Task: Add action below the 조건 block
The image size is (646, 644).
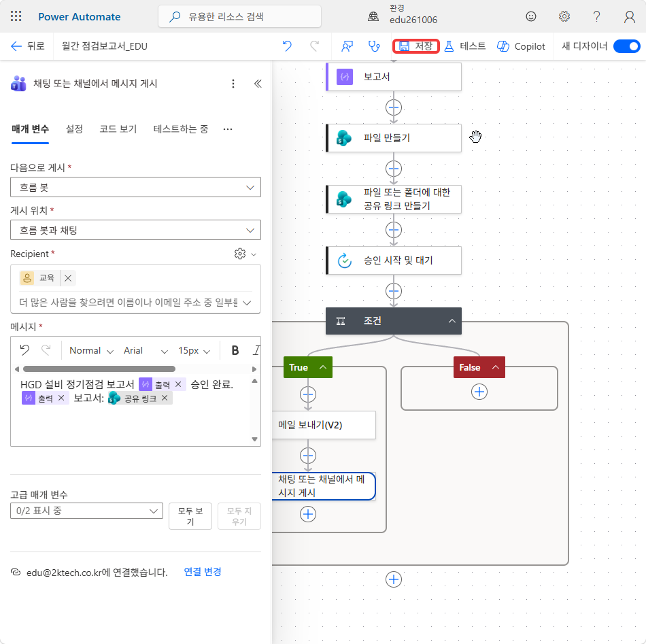Action: 394,579
